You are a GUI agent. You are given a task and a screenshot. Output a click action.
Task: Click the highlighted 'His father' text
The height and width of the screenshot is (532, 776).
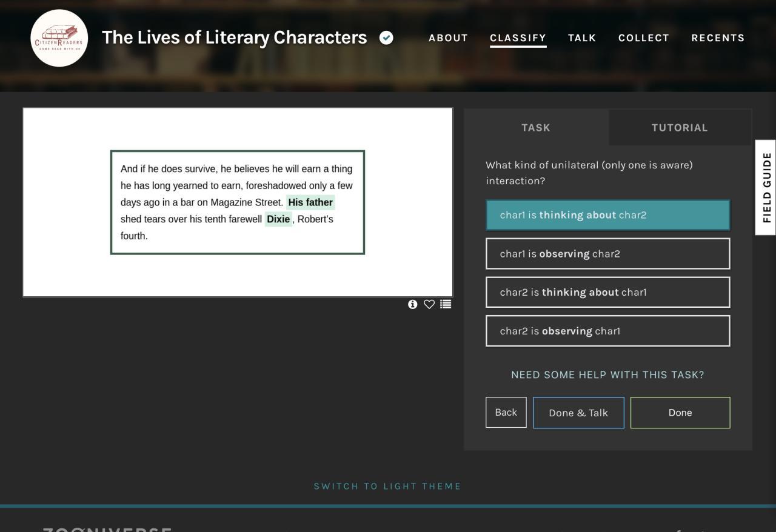coord(310,202)
